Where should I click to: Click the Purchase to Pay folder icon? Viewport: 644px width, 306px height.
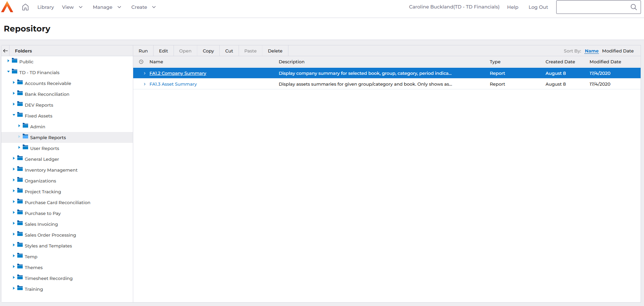20,212
